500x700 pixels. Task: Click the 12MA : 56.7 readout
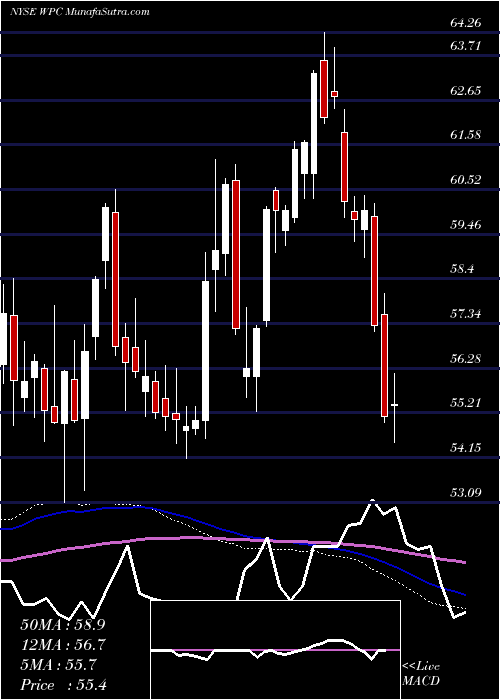tap(62, 645)
